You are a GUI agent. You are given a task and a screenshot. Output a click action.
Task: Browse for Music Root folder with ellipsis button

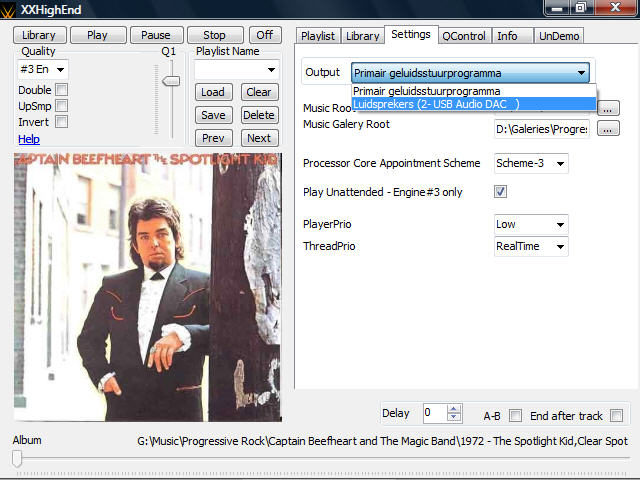pyautogui.click(x=608, y=109)
